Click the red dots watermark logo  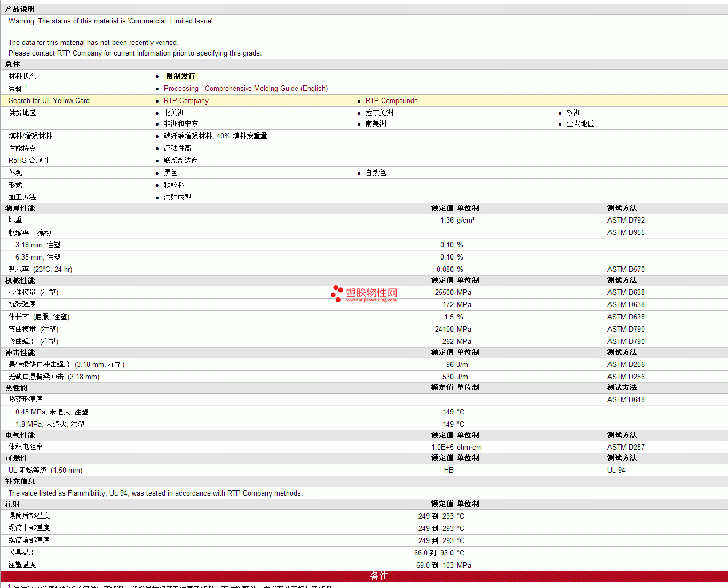[x=336, y=293]
